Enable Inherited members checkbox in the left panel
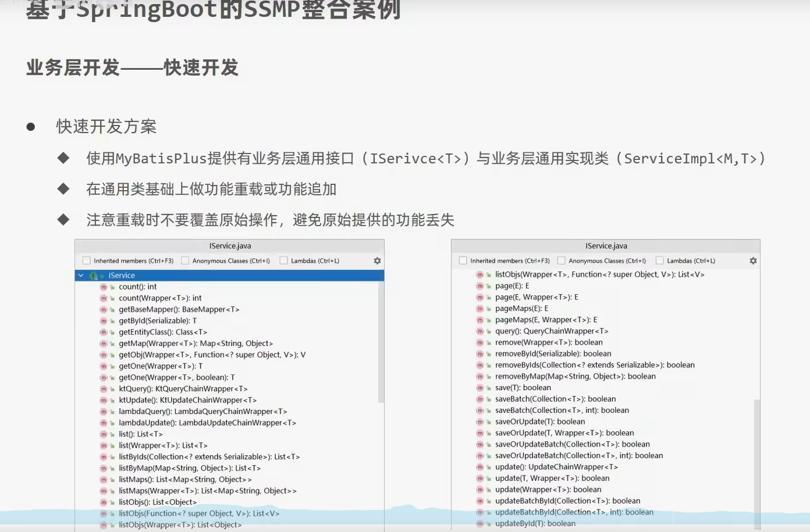The image size is (810, 532). pyautogui.click(x=87, y=261)
